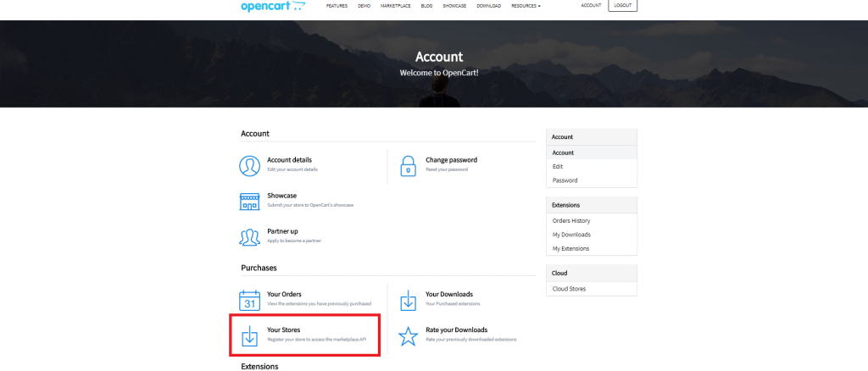Open the Rate your Downloads link
Image resolution: width=868 pixels, height=371 pixels.
(x=456, y=330)
